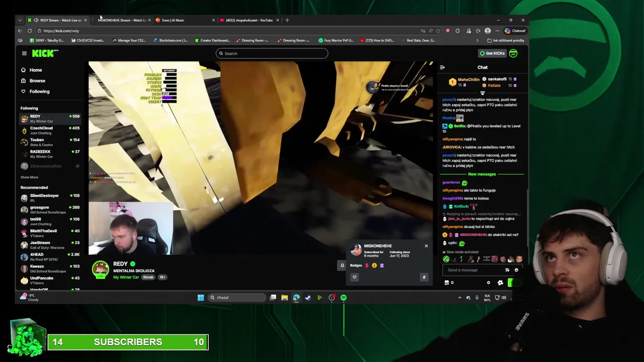Viewport: 644px width, 362px height.
Task: Open JaeStream recommended channel
Action: point(50,245)
